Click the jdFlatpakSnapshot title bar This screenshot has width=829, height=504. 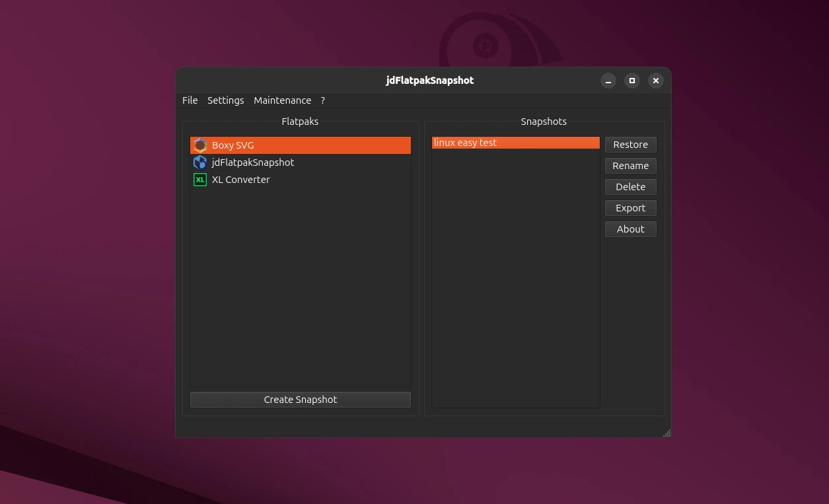pos(429,80)
